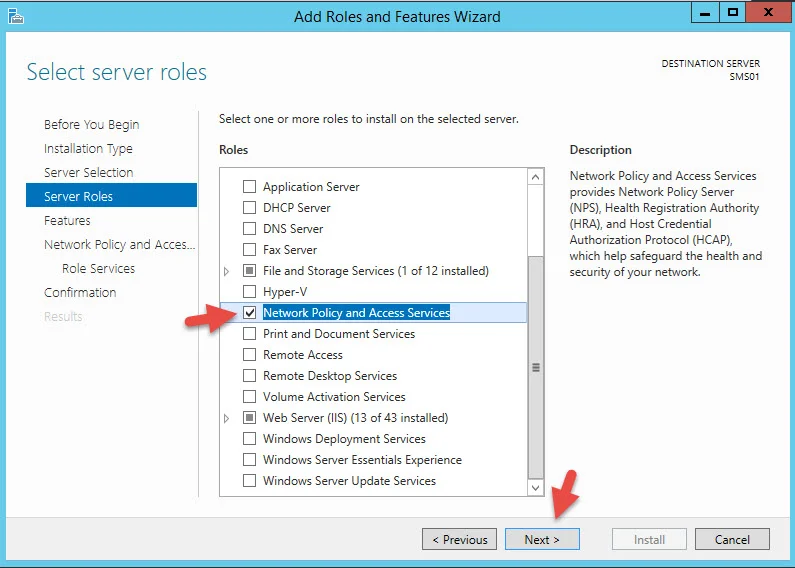Check Windows Server Essentials Experience
This screenshot has height=568, width=795.
tap(249, 459)
